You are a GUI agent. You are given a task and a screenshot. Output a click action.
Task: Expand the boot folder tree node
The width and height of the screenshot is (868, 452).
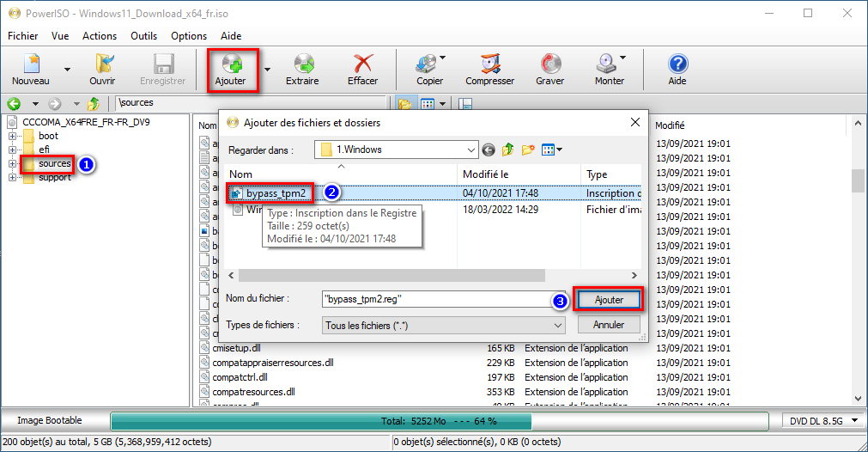pyautogui.click(x=13, y=136)
